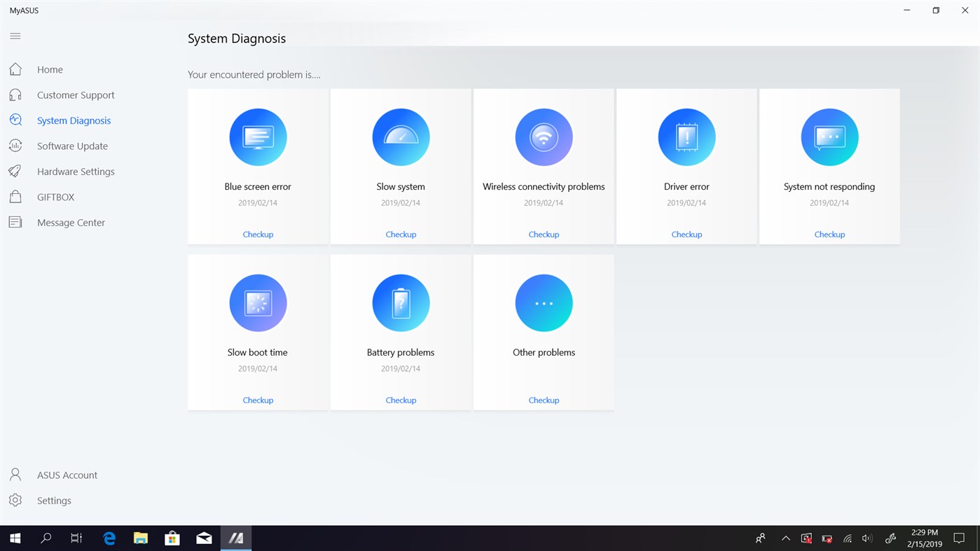Screen dimensions: 980x551
Task: Select the Slow boot time icon
Action: 258,303
